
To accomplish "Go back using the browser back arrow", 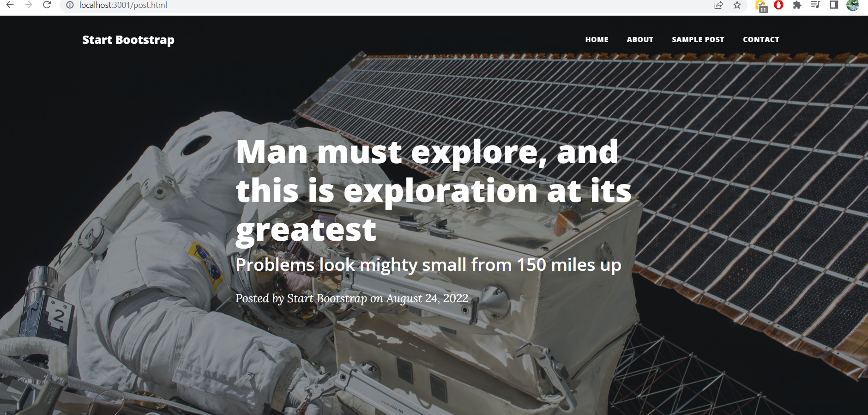I will [x=10, y=5].
